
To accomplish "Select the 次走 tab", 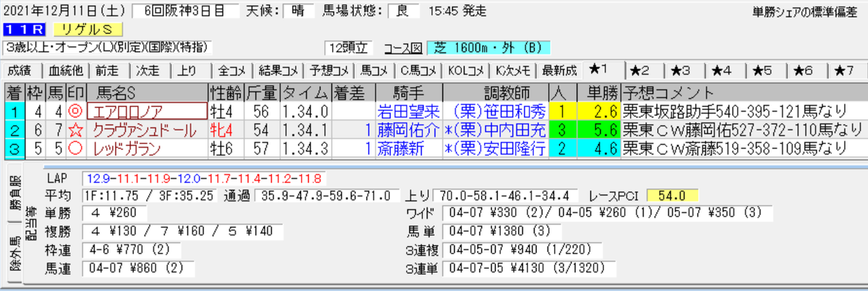I will click(x=150, y=70).
